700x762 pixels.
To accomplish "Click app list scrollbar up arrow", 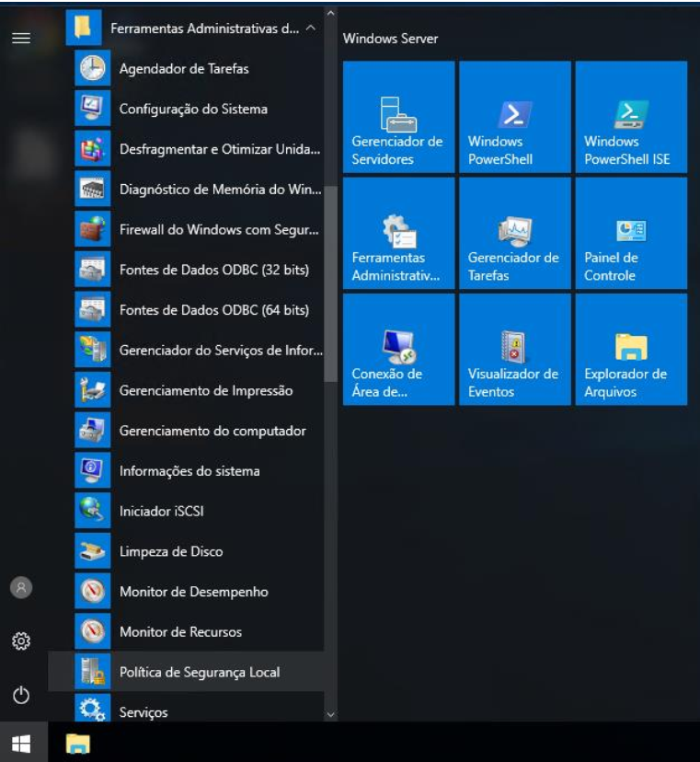I will pyautogui.click(x=331, y=14).
